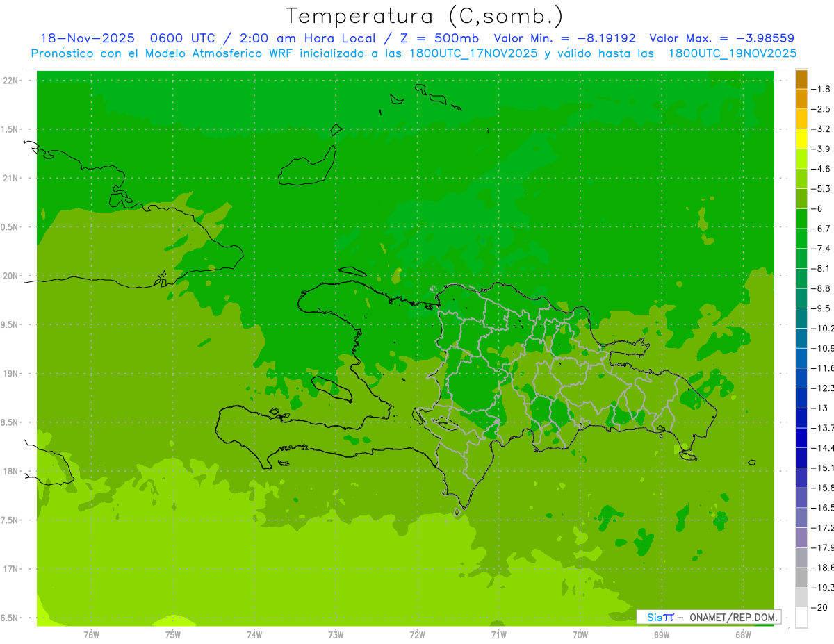Click the "-2.5" color scale value
Viewport: 834px width, 644px height.
tap(821, 109)
